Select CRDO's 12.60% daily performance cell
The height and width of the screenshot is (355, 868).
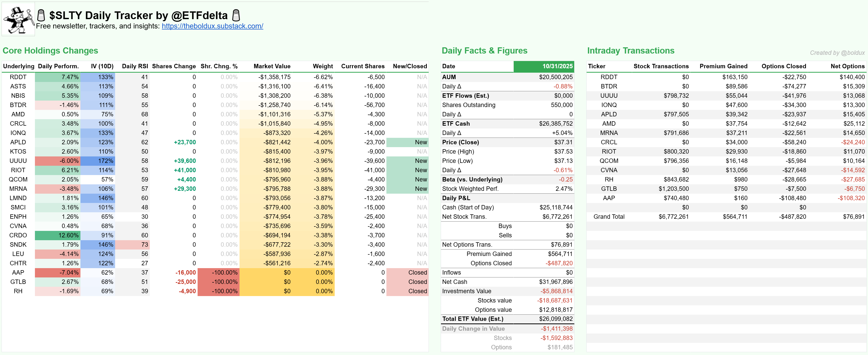pyautogui.click(x=58, y=235)
